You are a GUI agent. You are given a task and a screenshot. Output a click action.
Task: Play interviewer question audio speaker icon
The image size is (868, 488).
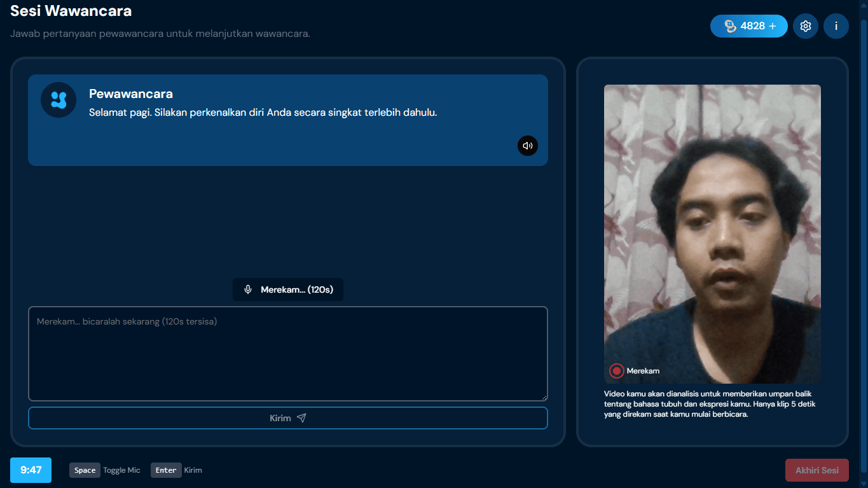tap(528, 146)
